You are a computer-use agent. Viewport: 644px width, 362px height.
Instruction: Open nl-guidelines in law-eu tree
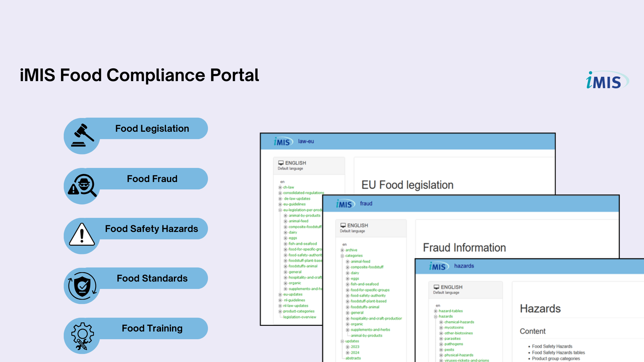click(x=294, y=300)
